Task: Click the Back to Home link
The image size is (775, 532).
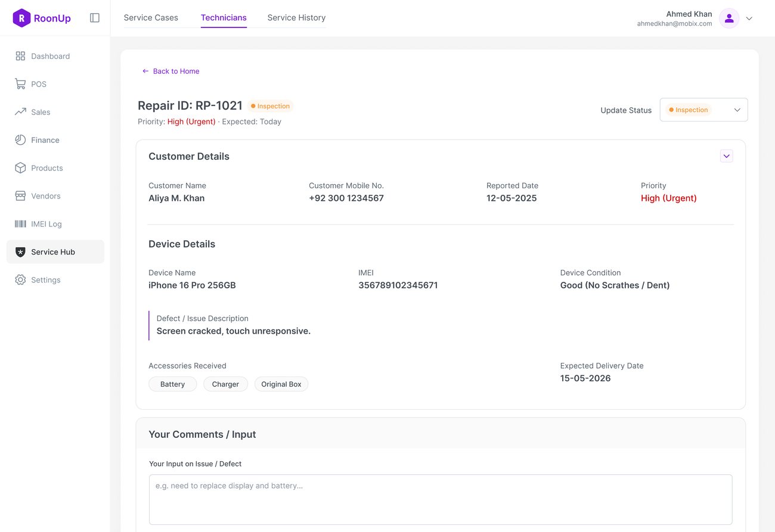Action: click(170, 71)
